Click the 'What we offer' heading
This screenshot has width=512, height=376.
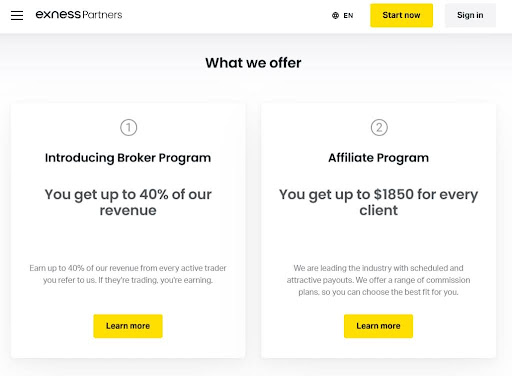[253, 63]
